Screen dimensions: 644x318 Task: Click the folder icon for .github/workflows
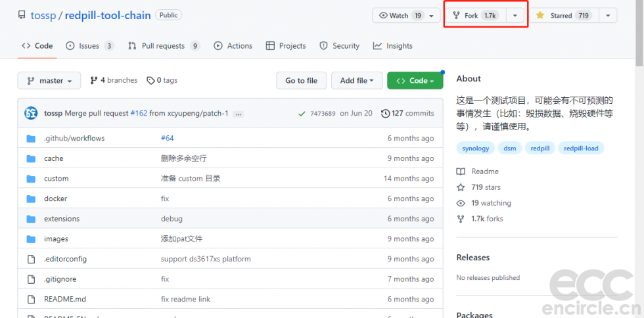point(31,138)
